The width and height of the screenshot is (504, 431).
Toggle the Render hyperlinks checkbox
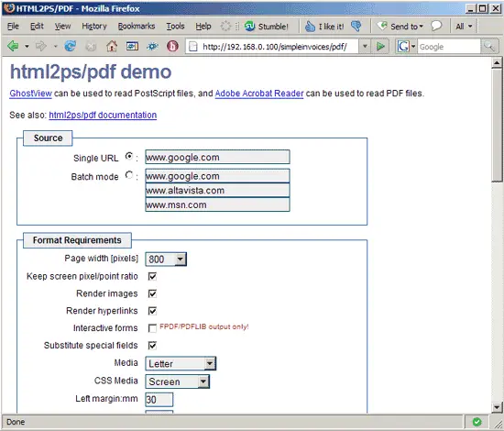point(152,311)
